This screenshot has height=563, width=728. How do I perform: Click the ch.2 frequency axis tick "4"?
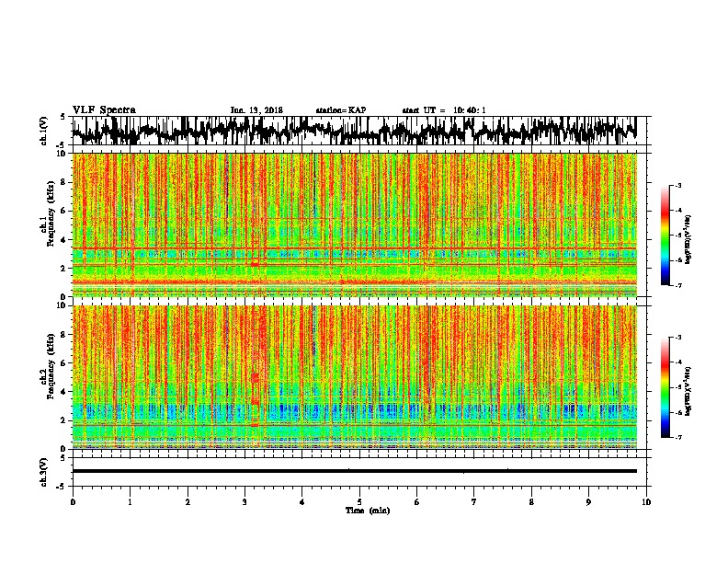(x=64, y=392)
